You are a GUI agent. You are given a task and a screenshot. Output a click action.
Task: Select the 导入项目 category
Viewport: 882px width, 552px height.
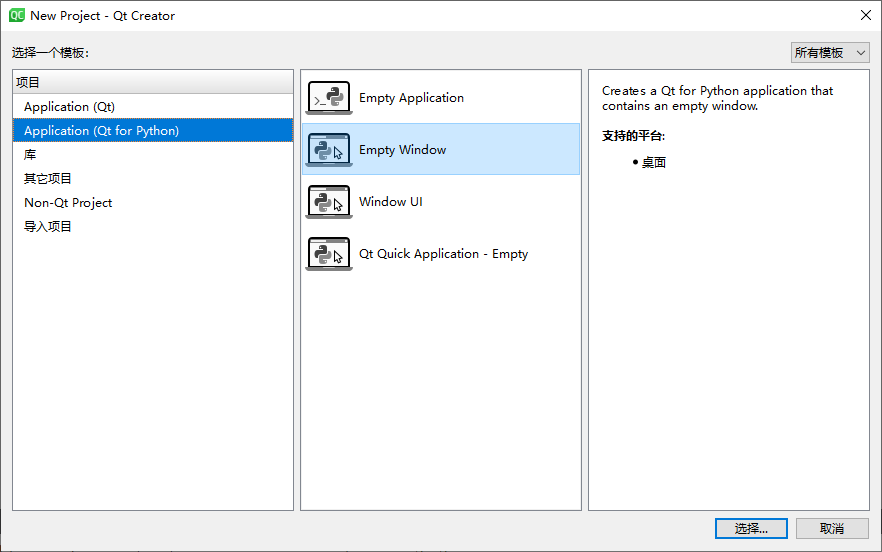tap(153, 226)
